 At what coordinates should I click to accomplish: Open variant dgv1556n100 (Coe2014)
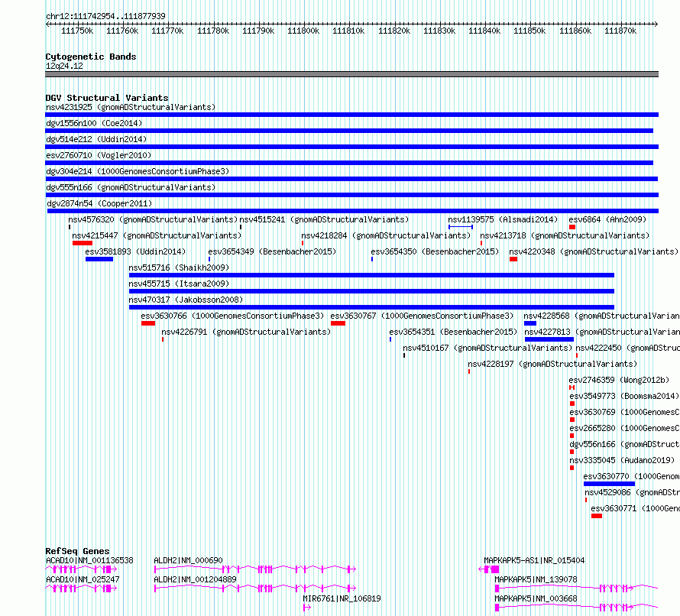(349, 131)
